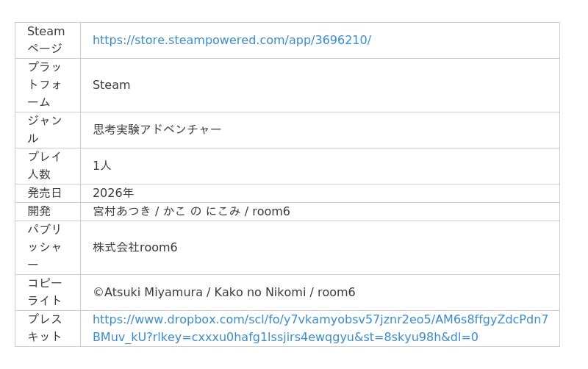The image size is (588, 369).
Task: Click the Steamページ row label
Action: tap(46, 40)
